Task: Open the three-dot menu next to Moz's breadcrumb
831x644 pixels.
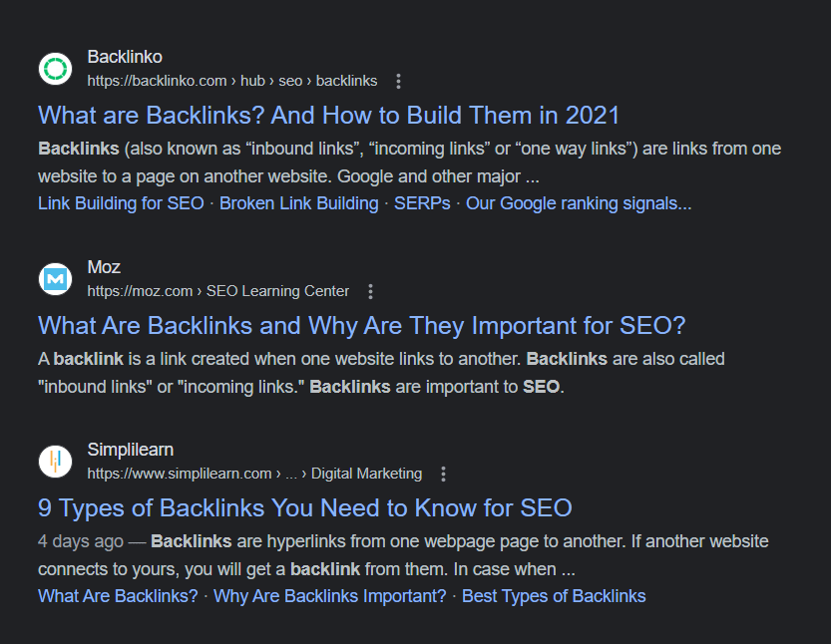Action: (370, 290)
